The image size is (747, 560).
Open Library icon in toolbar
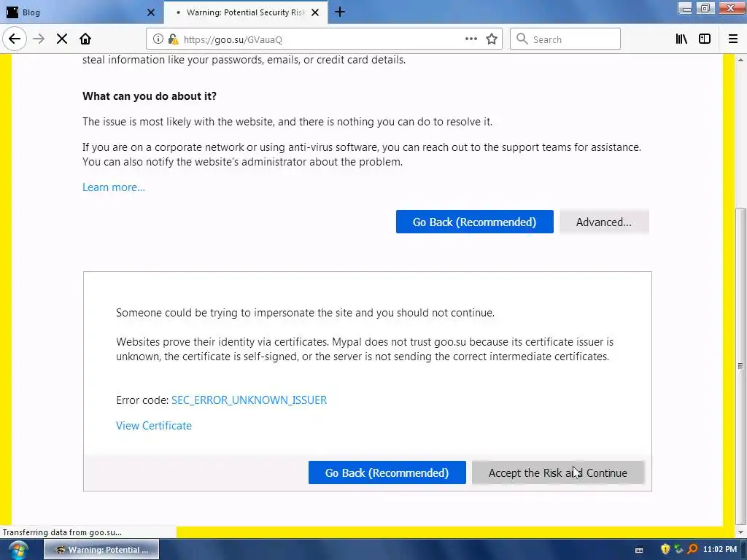point(681,39)
